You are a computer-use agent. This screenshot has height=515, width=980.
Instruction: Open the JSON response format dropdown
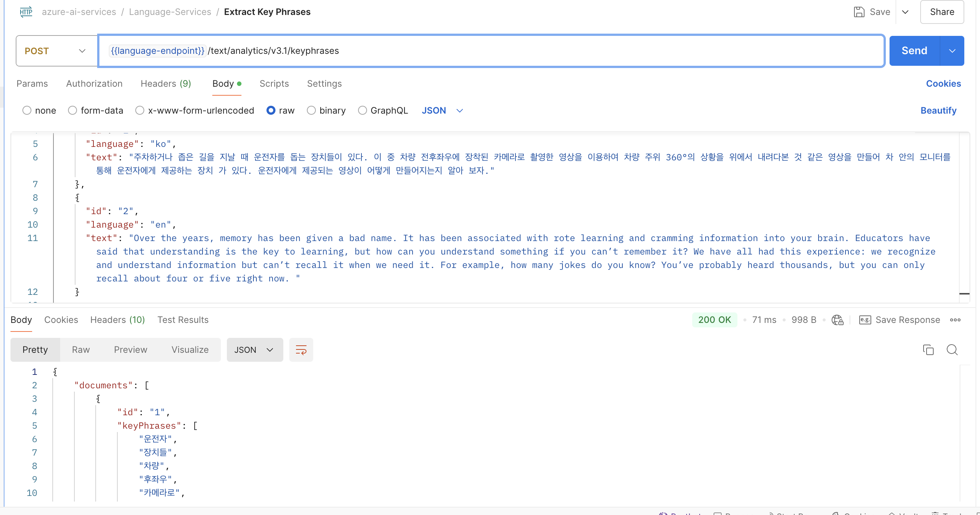coord(255,349)
